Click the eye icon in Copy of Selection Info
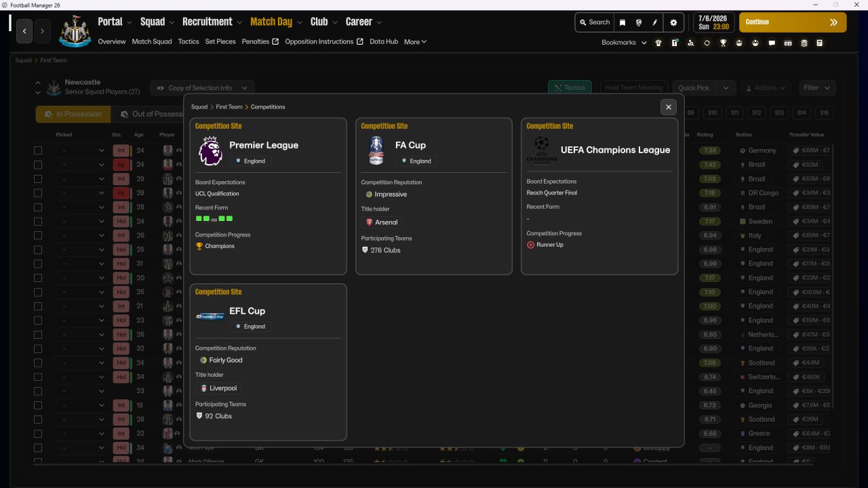Viewport: 868px width, 488px height. pyautogui.click(x=161, y=88)
